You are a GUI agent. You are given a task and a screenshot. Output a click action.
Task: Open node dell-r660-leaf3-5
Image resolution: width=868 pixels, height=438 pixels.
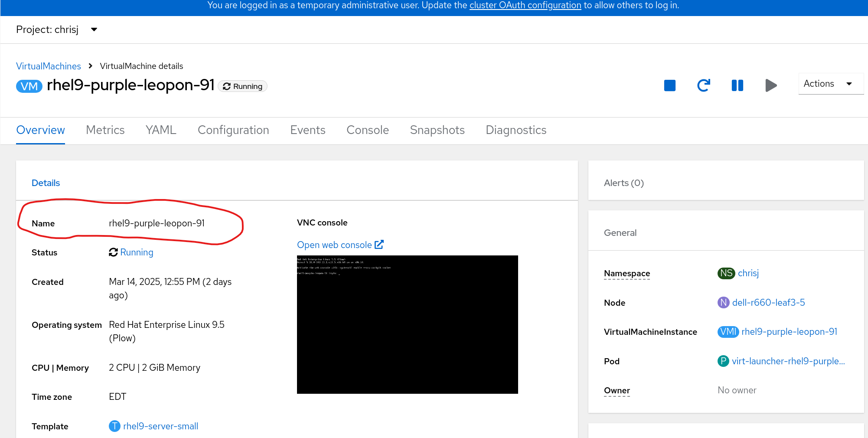pyautogui.click(x=768, y=303)
